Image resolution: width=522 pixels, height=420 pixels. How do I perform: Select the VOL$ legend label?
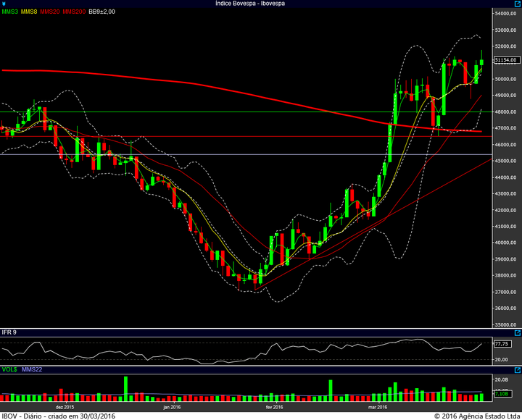click(x=9, y=369)
